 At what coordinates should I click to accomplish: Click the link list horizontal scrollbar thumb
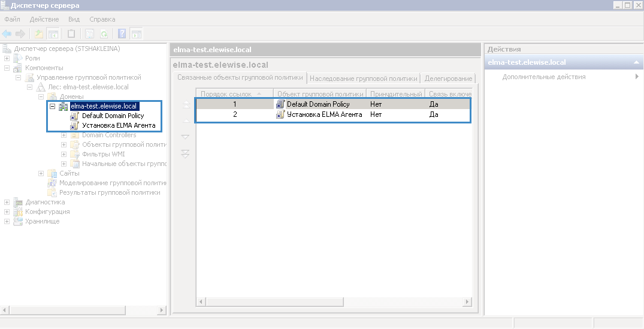click(x=274, y=302)
